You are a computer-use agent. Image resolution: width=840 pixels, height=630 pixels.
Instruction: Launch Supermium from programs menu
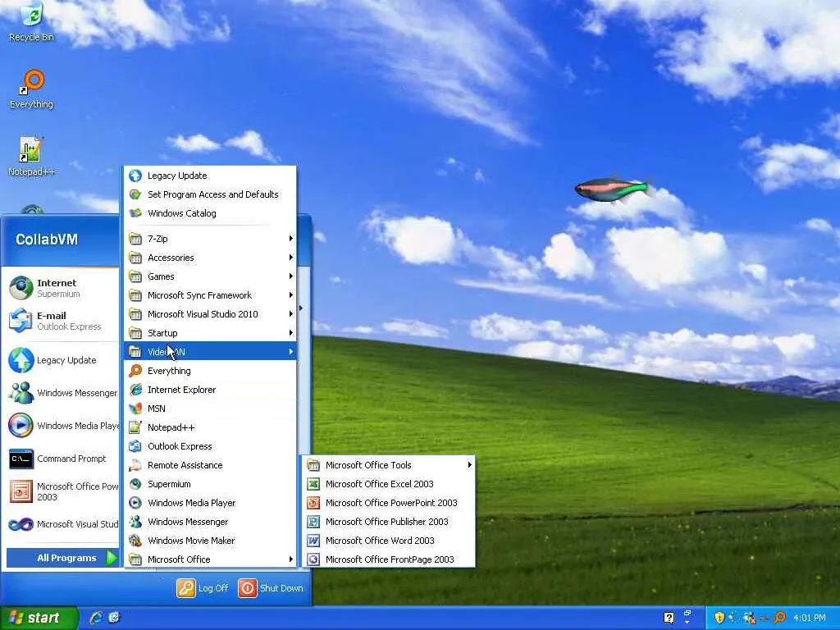[210, 484]
